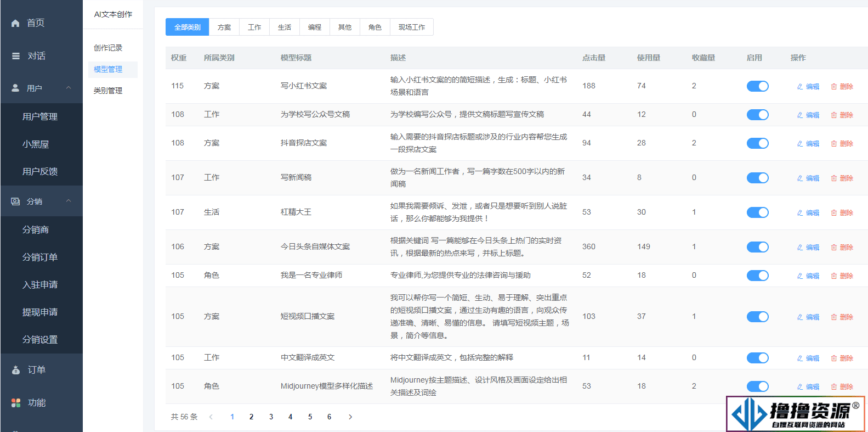Click trash icon for 杠精大王 row
Screen dimensions: 868x432
click(x=834, y=213)
